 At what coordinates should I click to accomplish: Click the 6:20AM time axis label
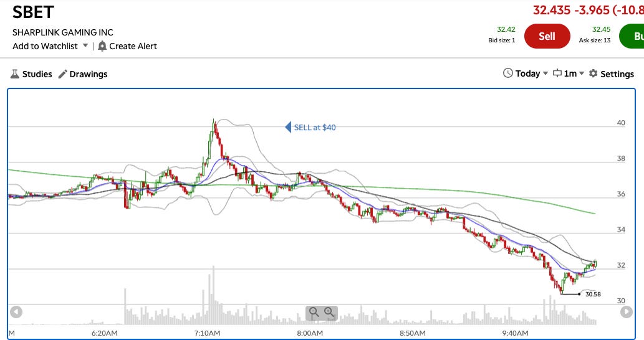(104, 333)
